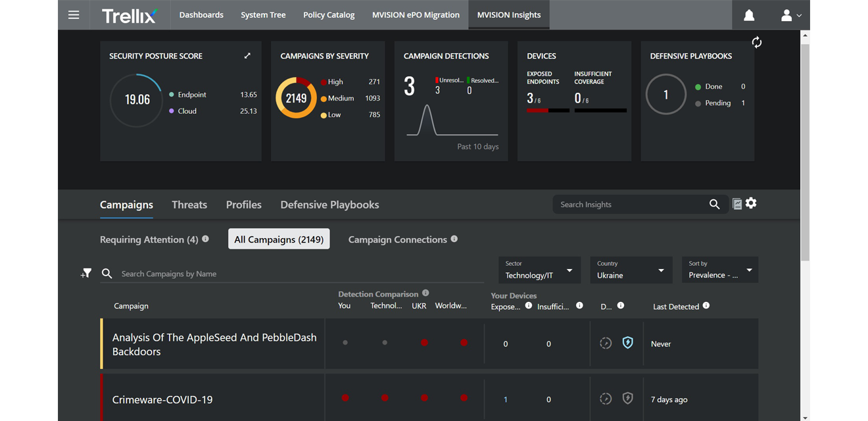
Task: Click the Done playbooks label
Action: coord(713,86)
